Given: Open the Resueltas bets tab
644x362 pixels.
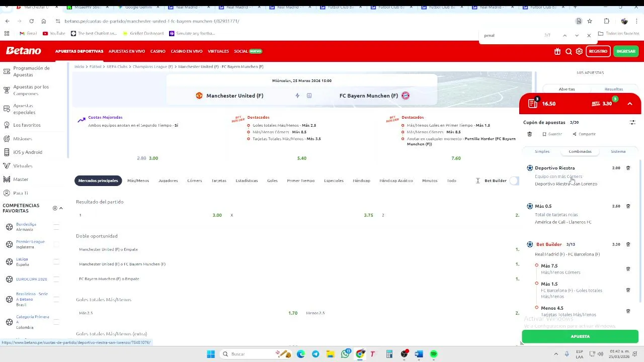Looking at the screenshot, I should click(x=614, y=89).
